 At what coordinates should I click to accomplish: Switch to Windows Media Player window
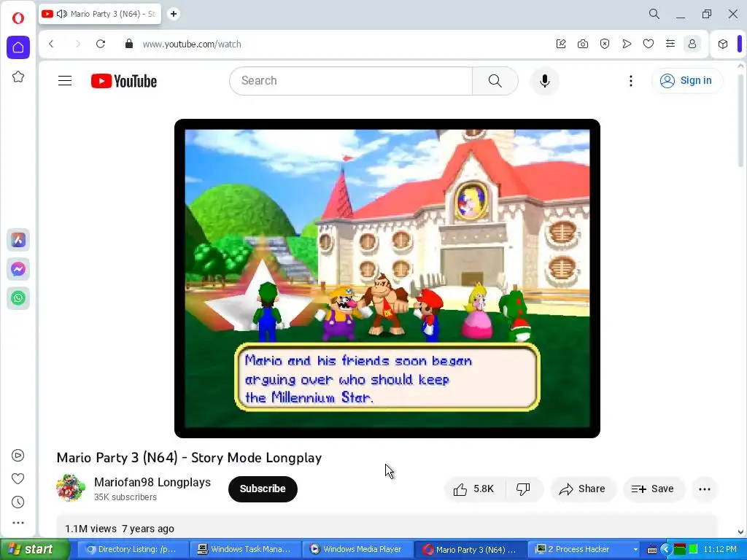click(357, 550)
